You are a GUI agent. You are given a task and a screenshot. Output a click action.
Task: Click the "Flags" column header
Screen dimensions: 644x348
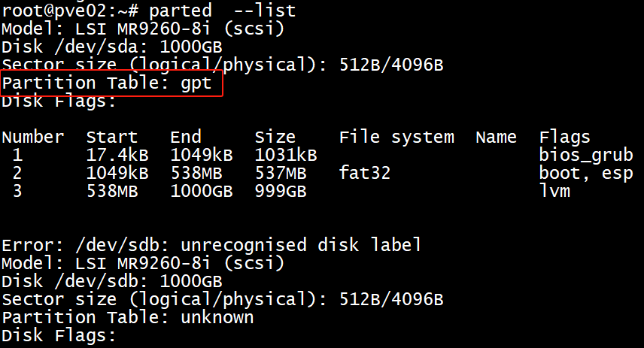tap(565, 137)
